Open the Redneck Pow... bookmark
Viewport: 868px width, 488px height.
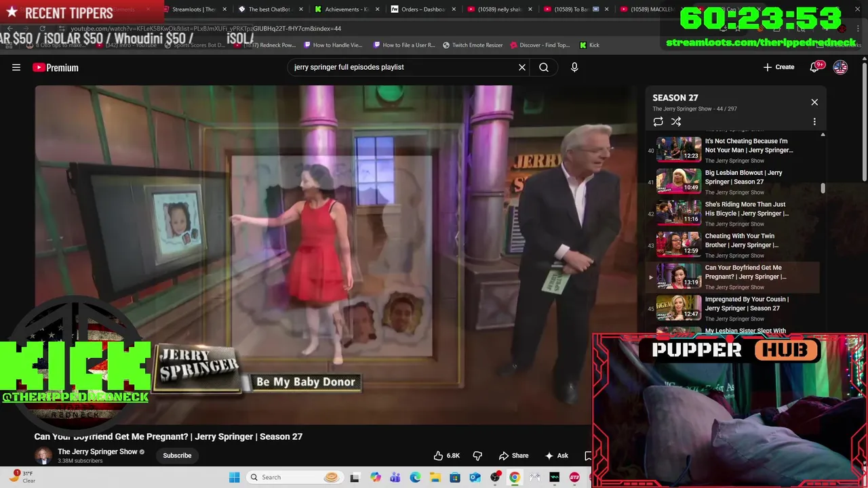[266, 45]
